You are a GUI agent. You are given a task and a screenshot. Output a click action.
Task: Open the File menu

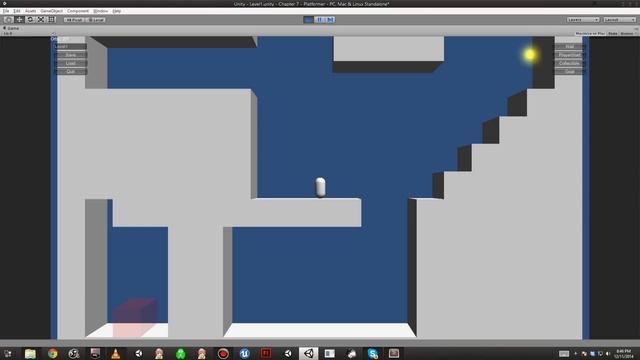coord(6,11)
